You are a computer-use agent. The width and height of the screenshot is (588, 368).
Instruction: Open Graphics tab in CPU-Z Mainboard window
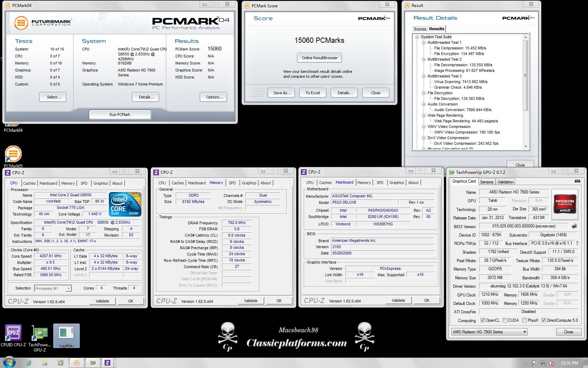pyautogui.click(x=397, y=183)
